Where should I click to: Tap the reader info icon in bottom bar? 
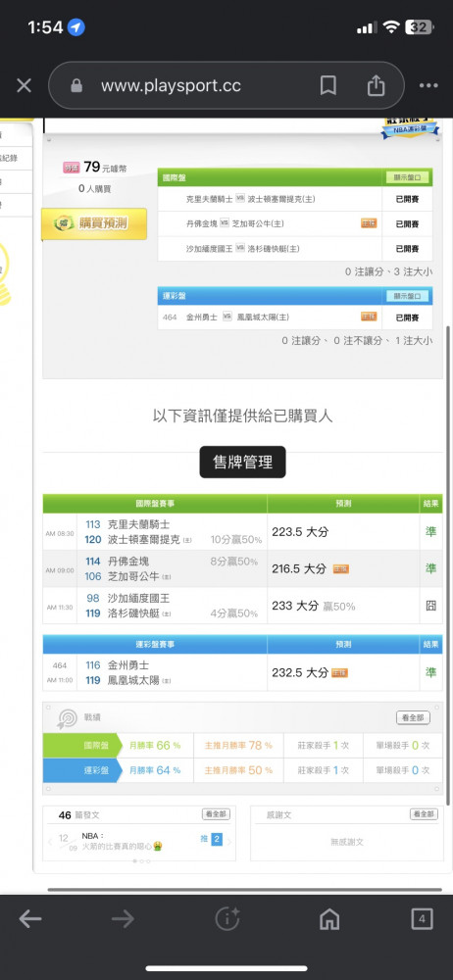pyautogui.click(x=227, y=918)
